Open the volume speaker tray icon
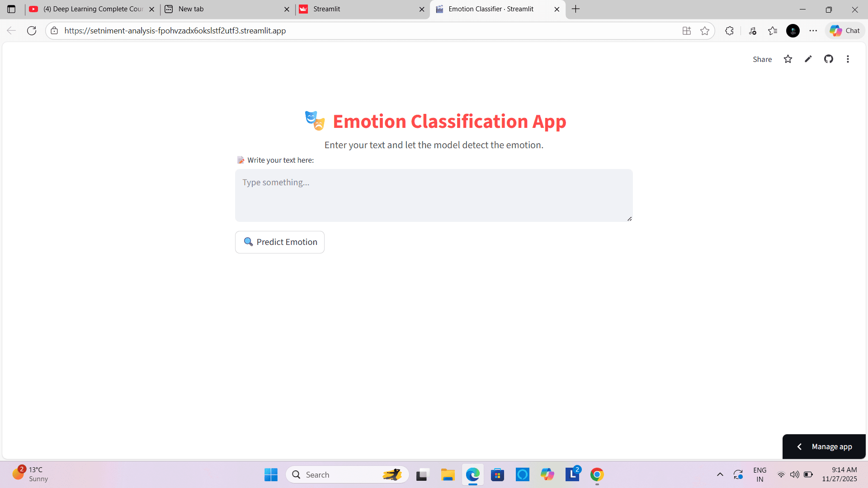This screenshot has width=868, height=488. [794, 474]
